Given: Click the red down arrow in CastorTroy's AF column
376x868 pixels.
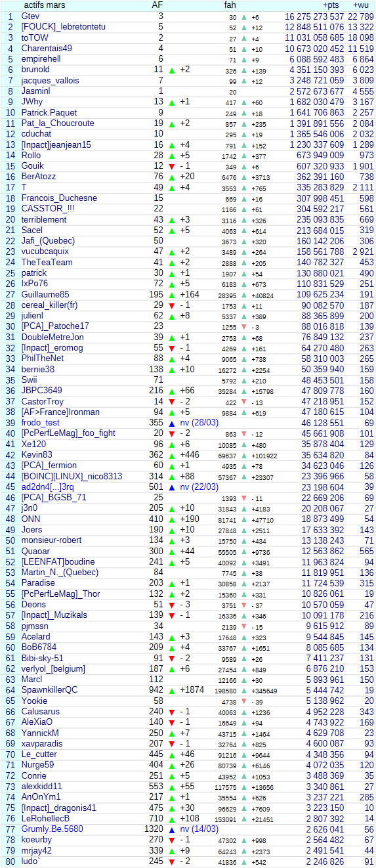Looking at the screenshot, I should point(172,402).
